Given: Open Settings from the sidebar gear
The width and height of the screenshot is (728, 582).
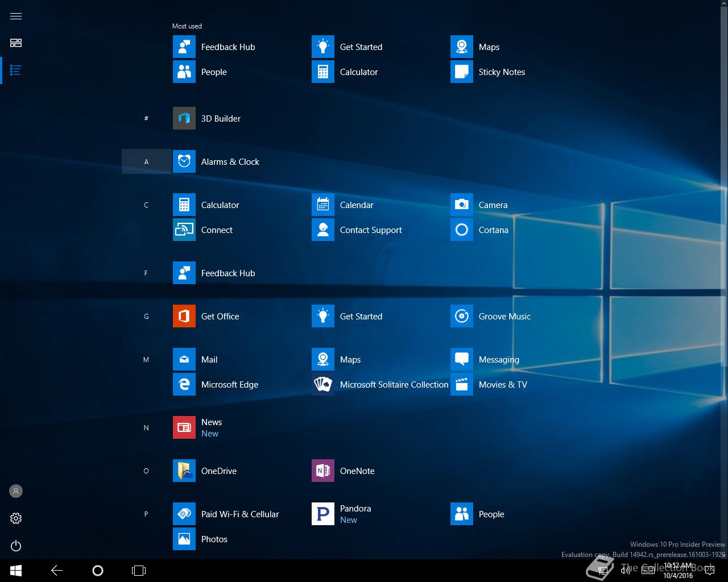Looking at the screenshot, I should pos(16,518).
